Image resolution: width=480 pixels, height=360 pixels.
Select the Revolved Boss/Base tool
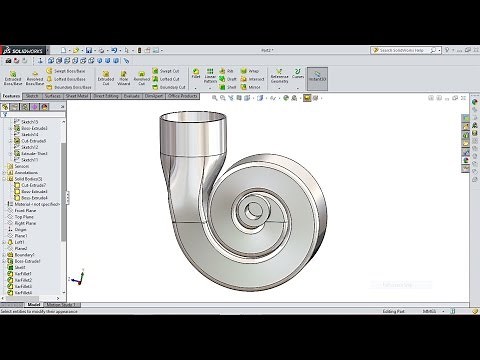(x=35, y=78)
